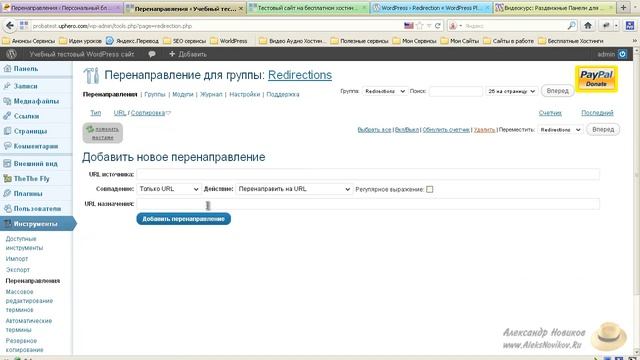This screenshot has width=640, height=360.
Task: Click the Поиск search input field
Action: 456,91
